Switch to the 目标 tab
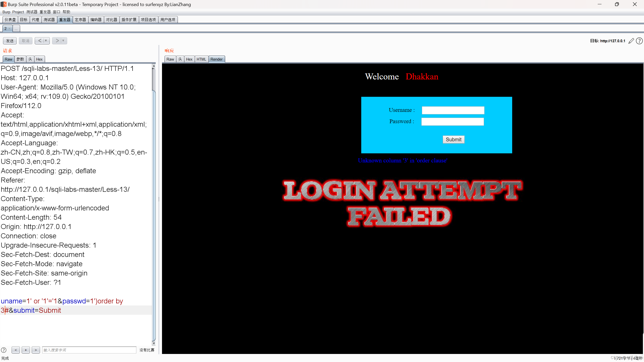 24,20
